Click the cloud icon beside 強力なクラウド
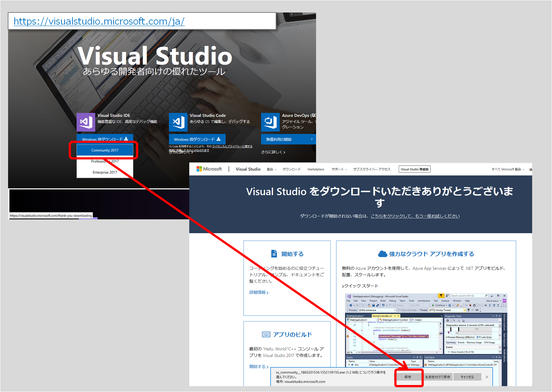Viewport: 552px width, 392px height. click(x=383, y=254)
